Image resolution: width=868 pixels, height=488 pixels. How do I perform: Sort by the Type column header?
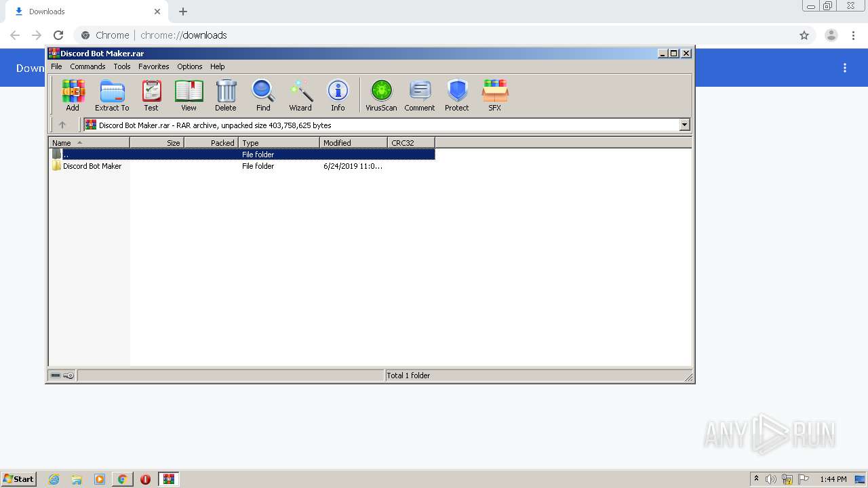(x=279, y=143)
